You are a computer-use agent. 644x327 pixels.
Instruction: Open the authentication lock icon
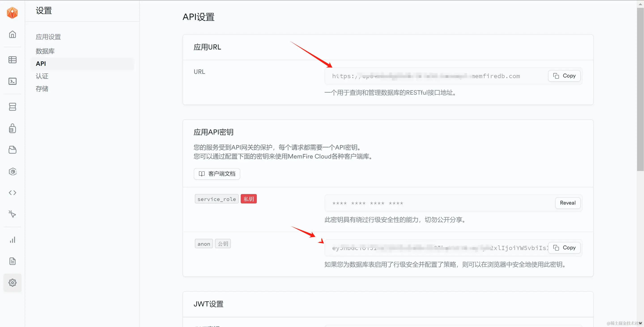(12, 128)
